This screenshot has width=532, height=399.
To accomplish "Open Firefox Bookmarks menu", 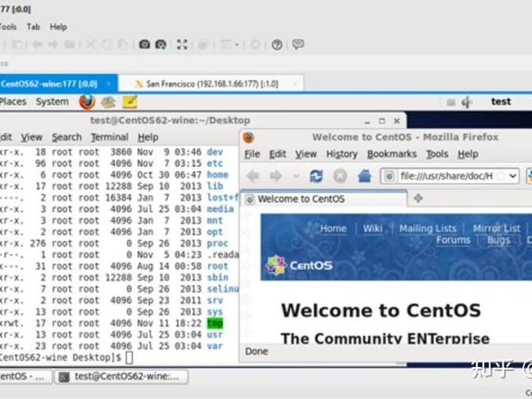I will point(392,154).
